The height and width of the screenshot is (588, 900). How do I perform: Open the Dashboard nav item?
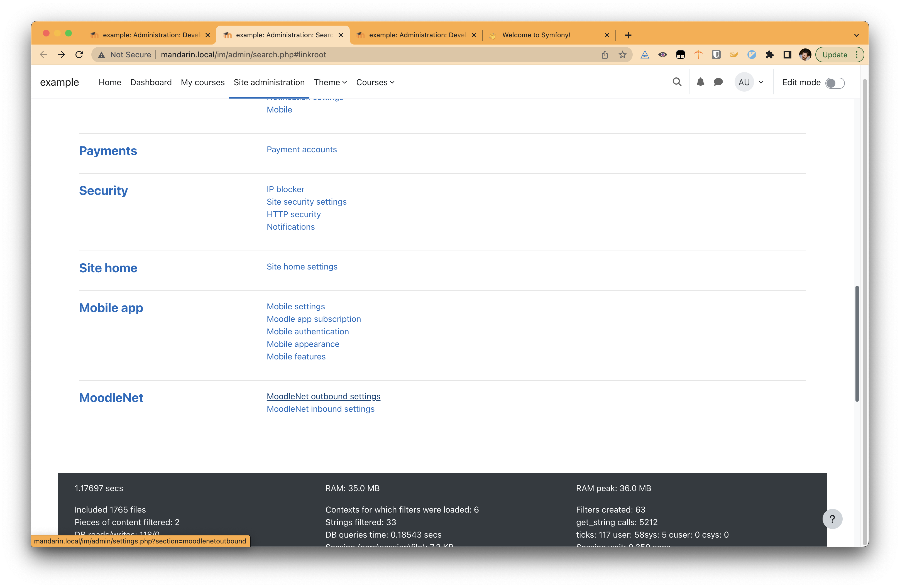click(x=151, y=82)
